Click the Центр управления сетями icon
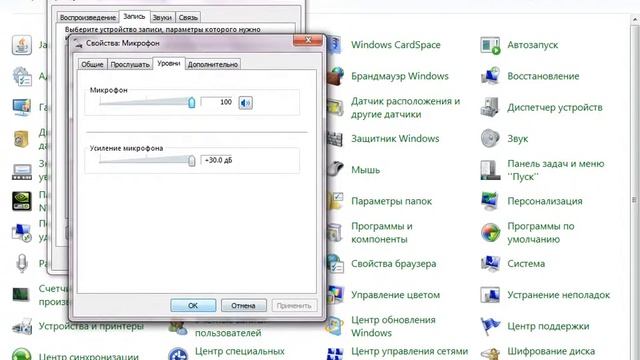The height and width of the screenshot is (360, 640). (x=335, y=354)
